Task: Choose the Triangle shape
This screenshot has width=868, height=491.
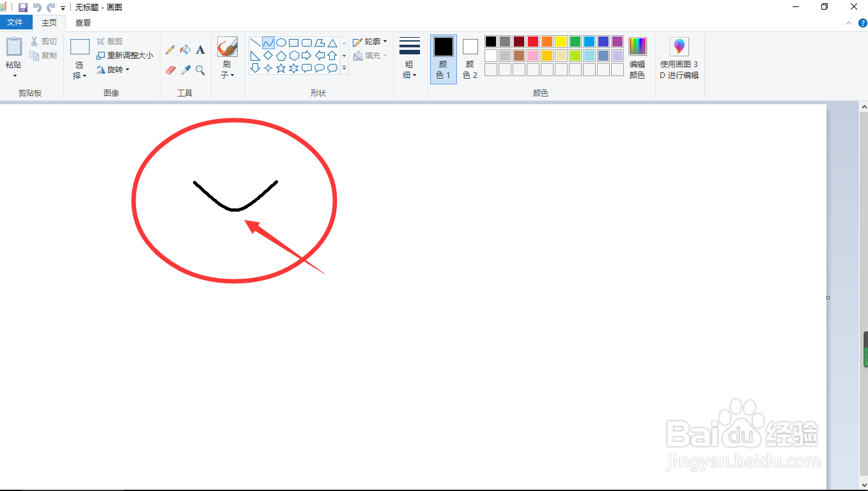Action: (332, 43)
